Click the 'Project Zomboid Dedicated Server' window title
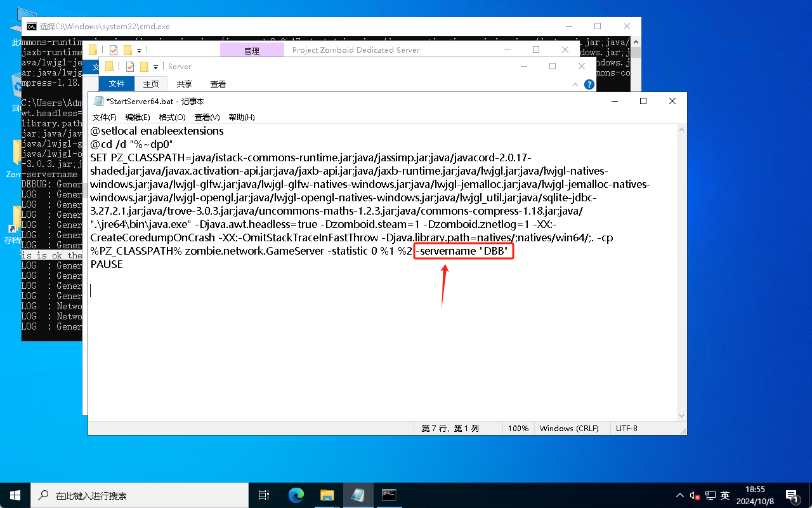The height and width of the screenshot is (508, 812). tap(356, 50)
